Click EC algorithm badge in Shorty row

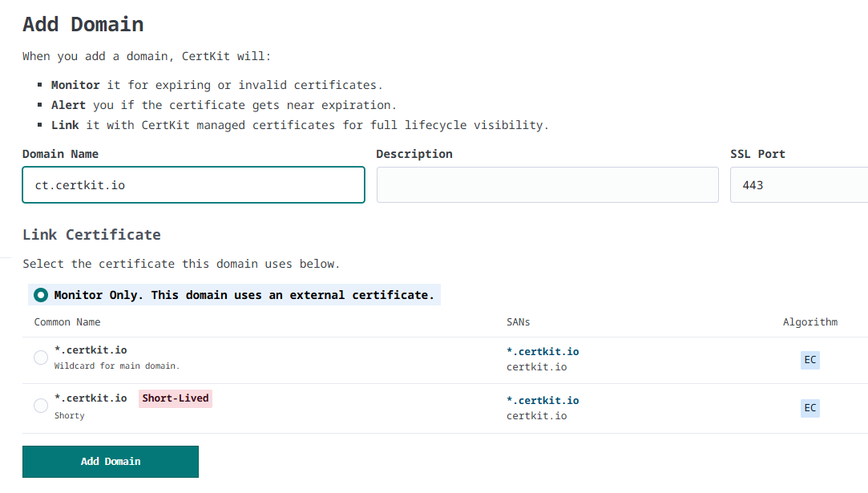point(809,408)
